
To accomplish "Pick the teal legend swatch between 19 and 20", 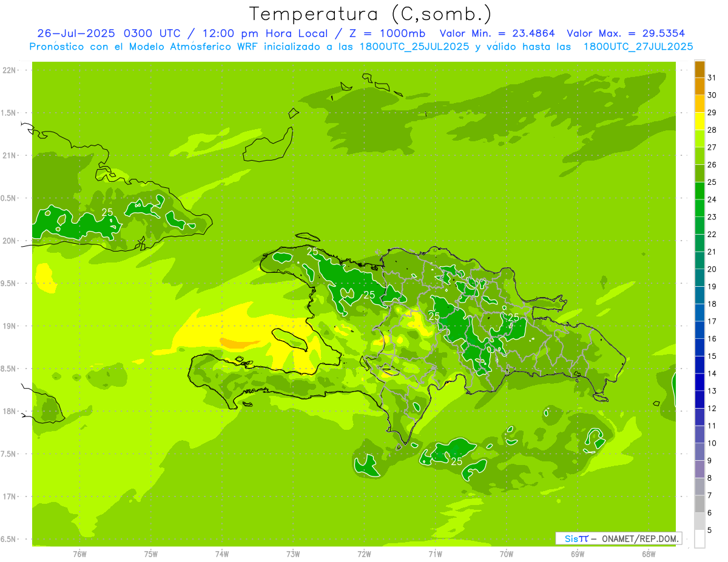I will click(x=700, y=278).
